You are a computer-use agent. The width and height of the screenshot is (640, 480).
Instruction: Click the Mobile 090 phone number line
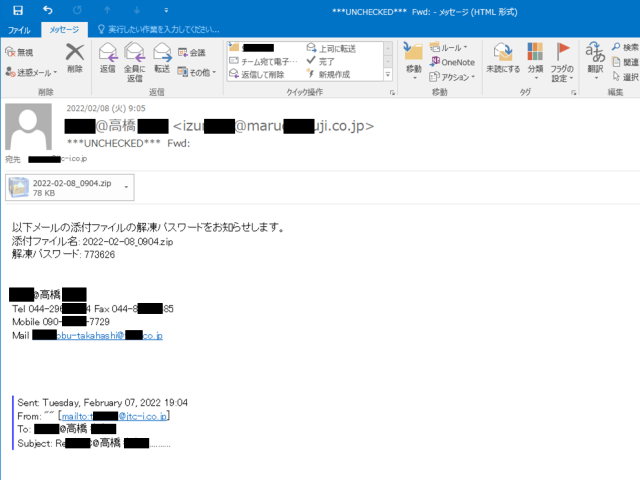[61, 322]
